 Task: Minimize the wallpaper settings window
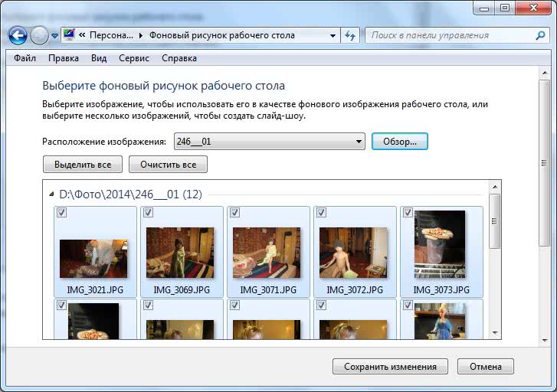[x=484, y=8]
